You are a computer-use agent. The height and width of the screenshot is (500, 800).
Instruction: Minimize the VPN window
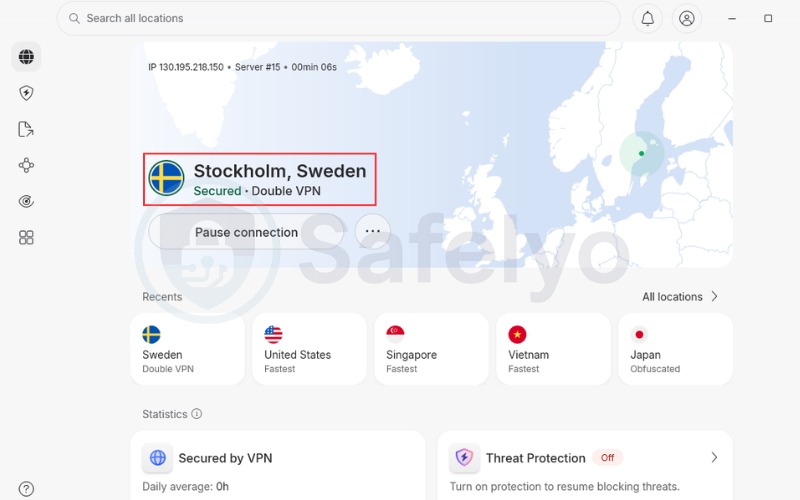[732, 18]
